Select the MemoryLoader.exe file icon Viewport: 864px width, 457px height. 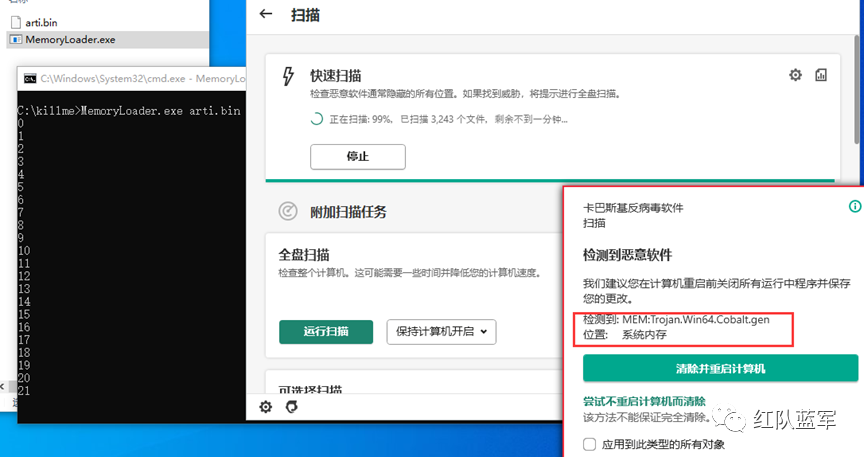click(16, 39)
